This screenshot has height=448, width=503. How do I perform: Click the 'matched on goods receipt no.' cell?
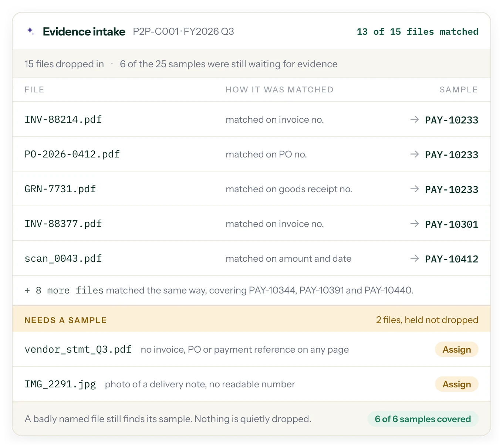tap(289, 189)
